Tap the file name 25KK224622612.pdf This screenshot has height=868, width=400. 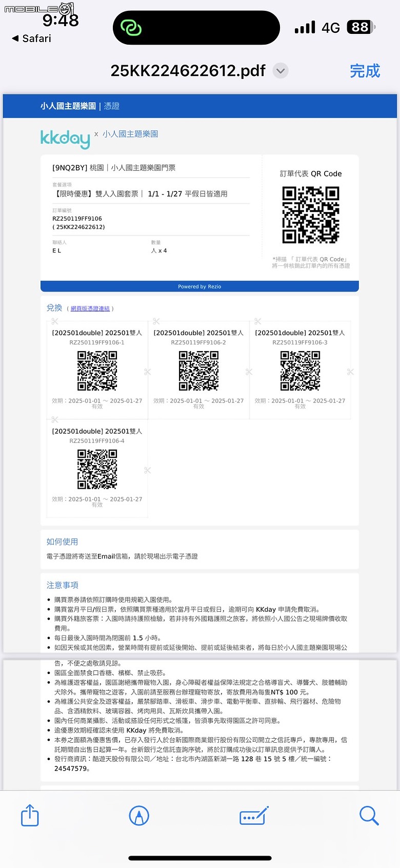pyautogui.click(x=188, y=71)
